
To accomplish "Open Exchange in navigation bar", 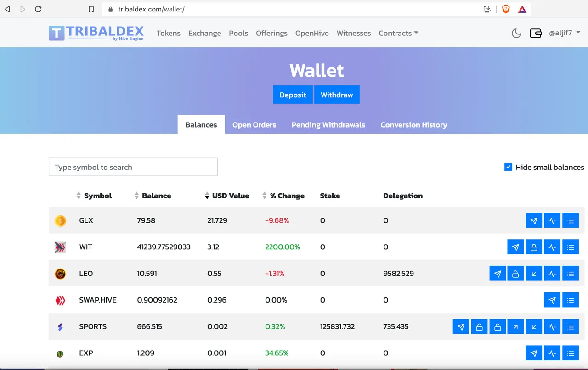I will [x=205, y=33].
